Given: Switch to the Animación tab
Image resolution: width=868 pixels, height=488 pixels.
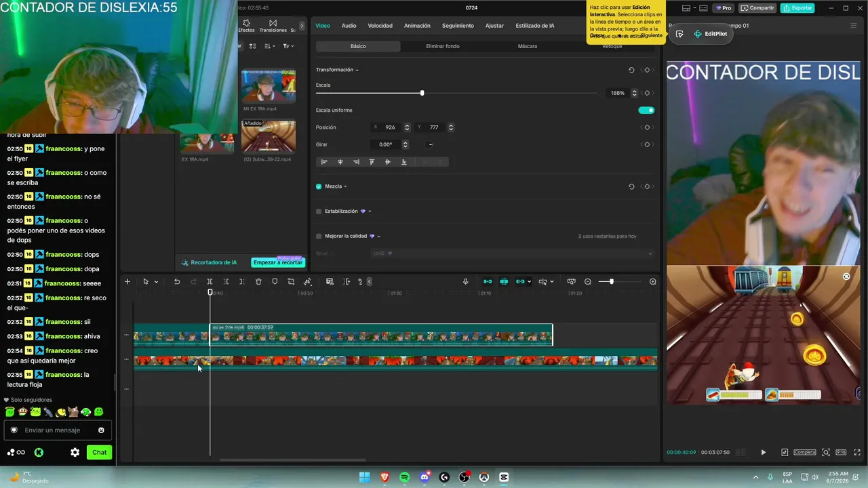Looking at the screenshot, I should click(417, 26).
